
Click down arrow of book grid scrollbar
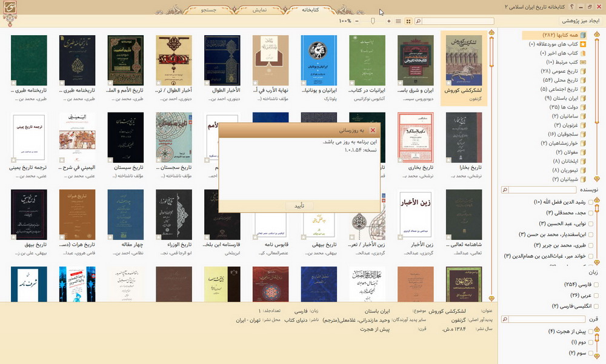(491, 299)
